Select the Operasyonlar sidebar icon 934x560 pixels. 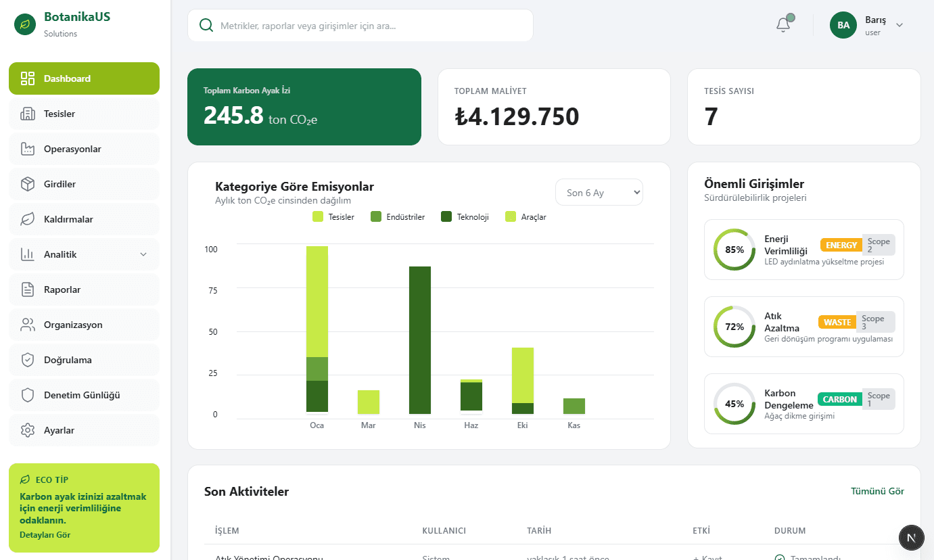click(27, 148)
